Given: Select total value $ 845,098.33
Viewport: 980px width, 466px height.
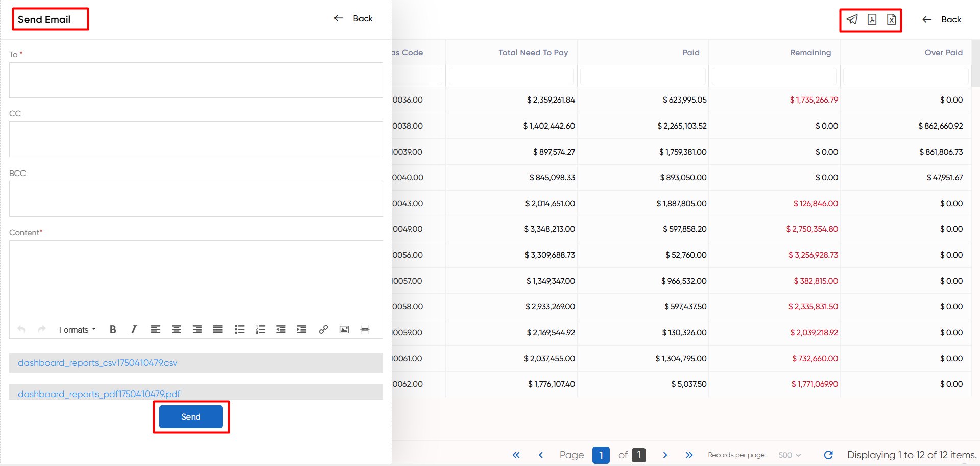Looking at the screenshot, I should [552, 177].
